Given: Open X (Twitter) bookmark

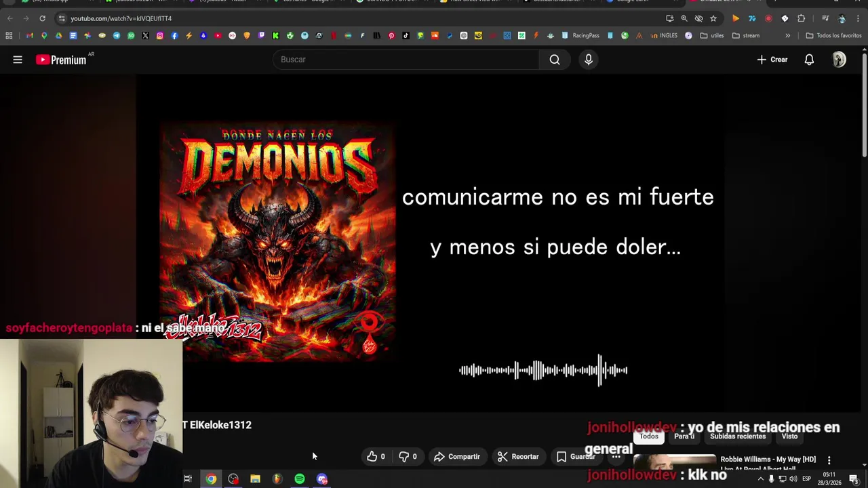Looking at the screenshot, I should pos(145,35).
